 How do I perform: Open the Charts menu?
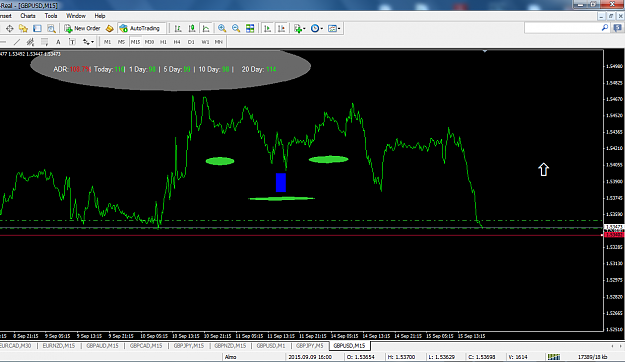coord(28,16)
